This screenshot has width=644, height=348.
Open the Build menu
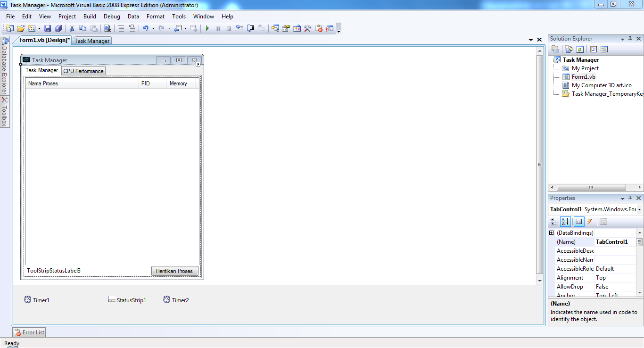90,17
